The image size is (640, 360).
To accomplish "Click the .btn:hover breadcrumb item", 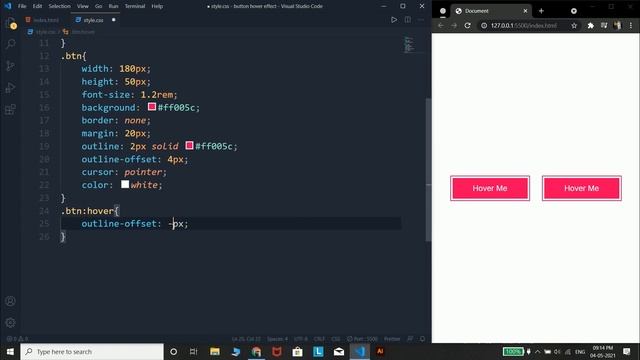I will [80, 31].
